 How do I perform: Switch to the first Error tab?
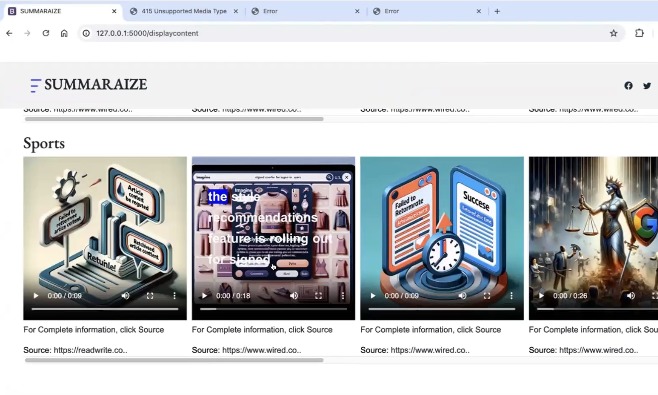306,11
